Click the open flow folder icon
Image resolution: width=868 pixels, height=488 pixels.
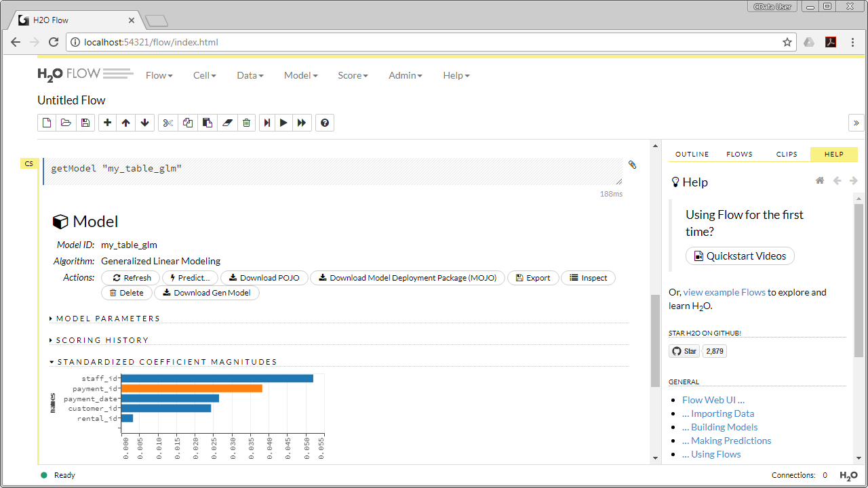[x=66, y=123]
